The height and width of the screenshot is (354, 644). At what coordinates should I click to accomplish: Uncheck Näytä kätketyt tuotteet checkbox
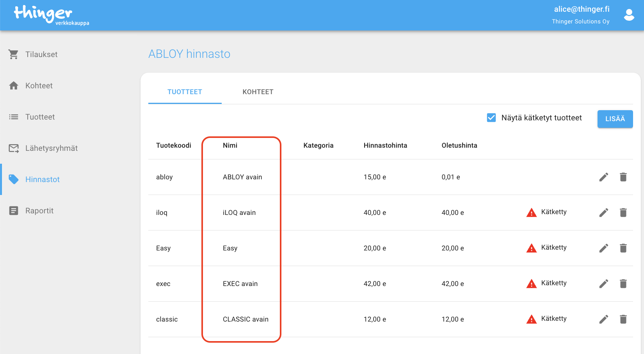[491, 118]
